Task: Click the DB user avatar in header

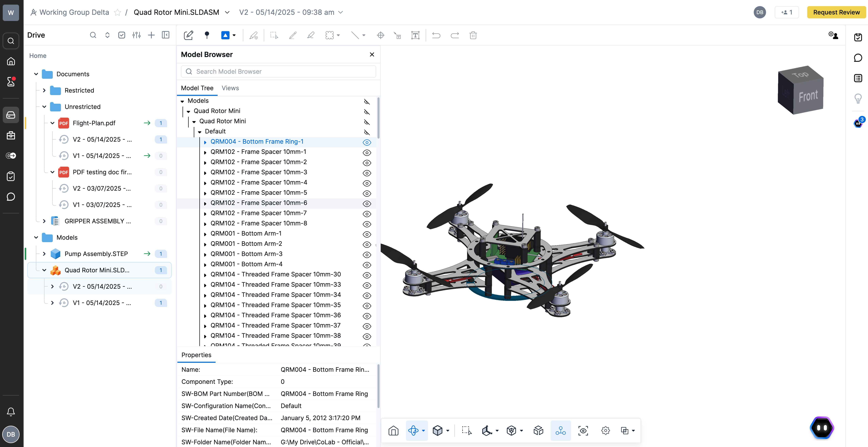Action: [760, 12]
